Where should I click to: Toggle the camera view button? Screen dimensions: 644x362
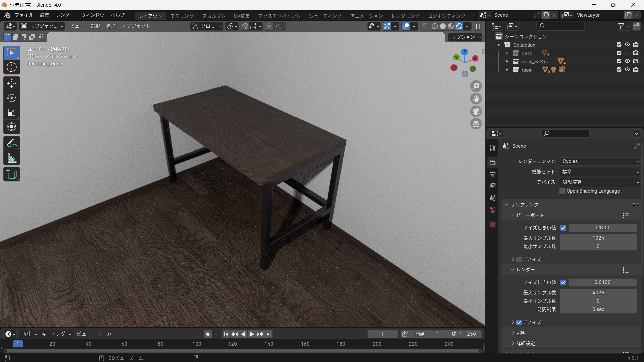pyautogui.click(x=476, y=111)
